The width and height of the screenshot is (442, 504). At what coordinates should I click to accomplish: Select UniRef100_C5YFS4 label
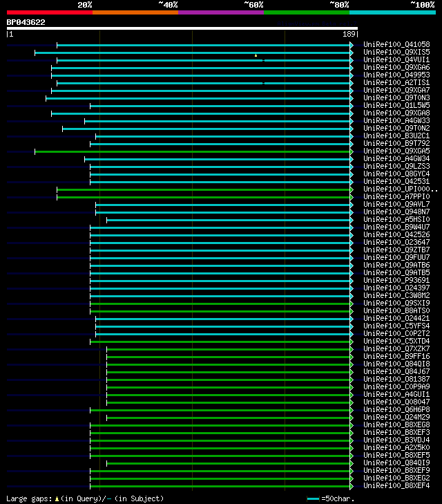(396, 326)
